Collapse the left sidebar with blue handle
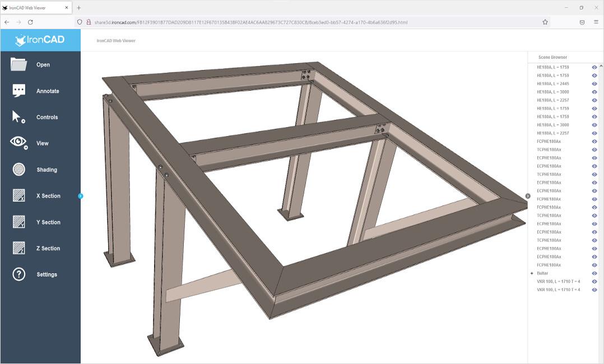The image size is (604, 364). point(81,196)
